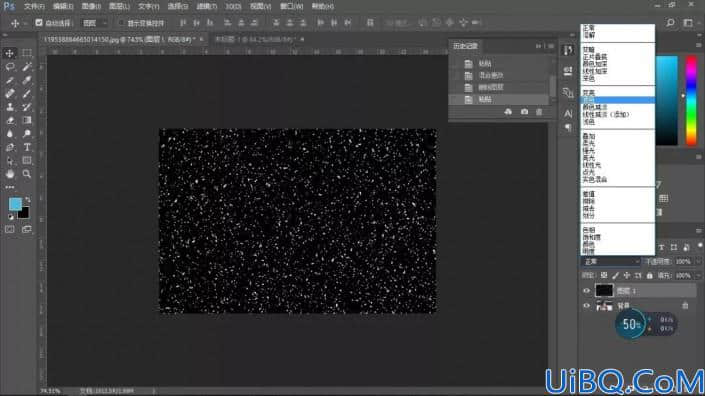
Task: Open the 滤镜(T) menu
Action: (206, 6)
